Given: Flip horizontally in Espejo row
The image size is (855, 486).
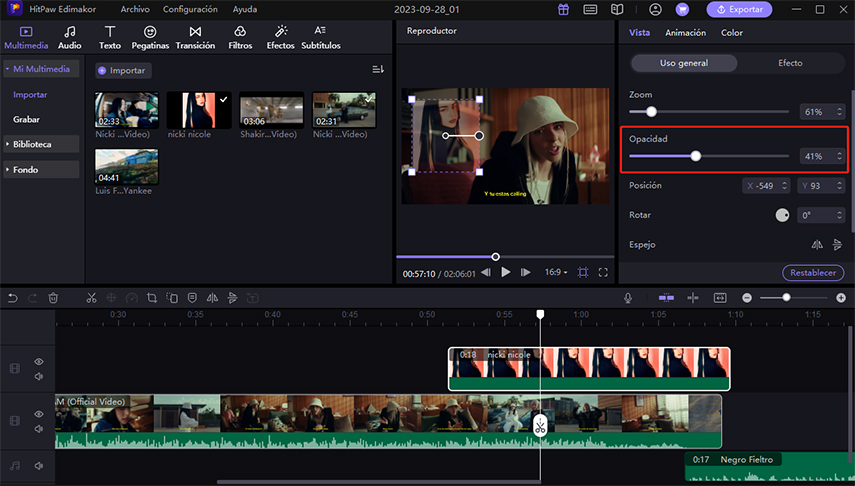Looking at the screenshot, I should (x=817, y=244).
